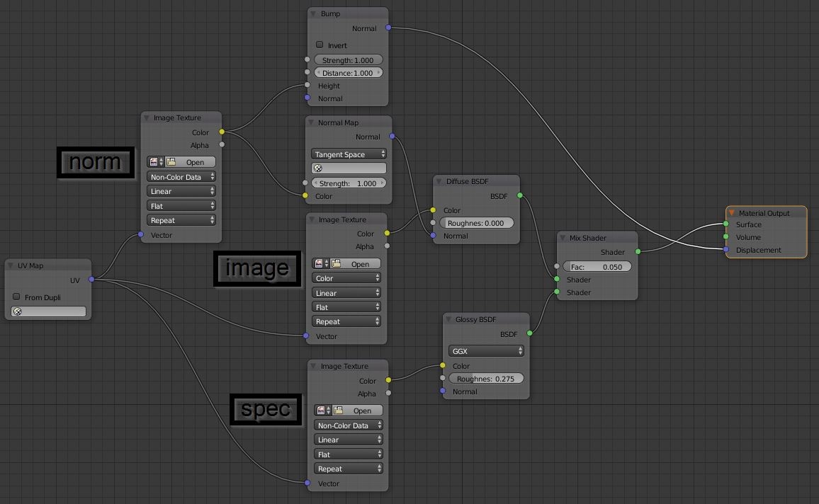Collapse the Mix Shader node with its triangle

[563, 238]
